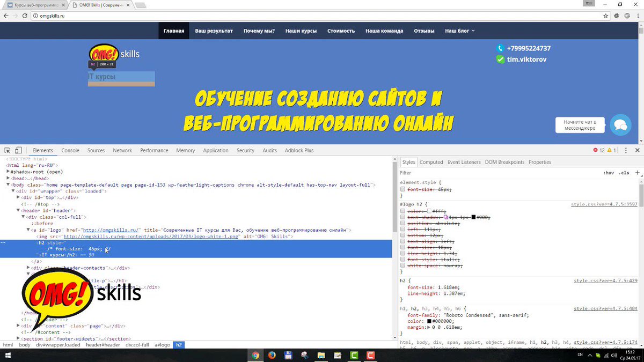
Task: Reload the page
Action: point(25,16)
